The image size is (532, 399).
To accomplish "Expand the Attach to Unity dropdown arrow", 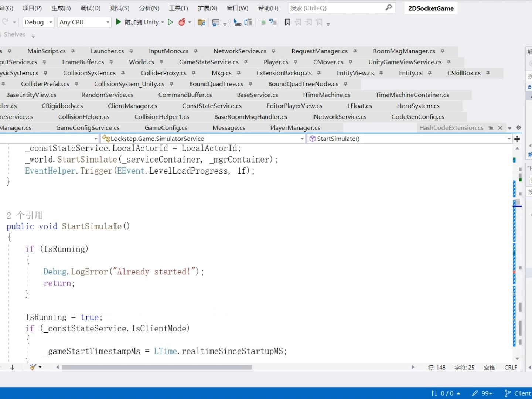I will click(163, 23).
